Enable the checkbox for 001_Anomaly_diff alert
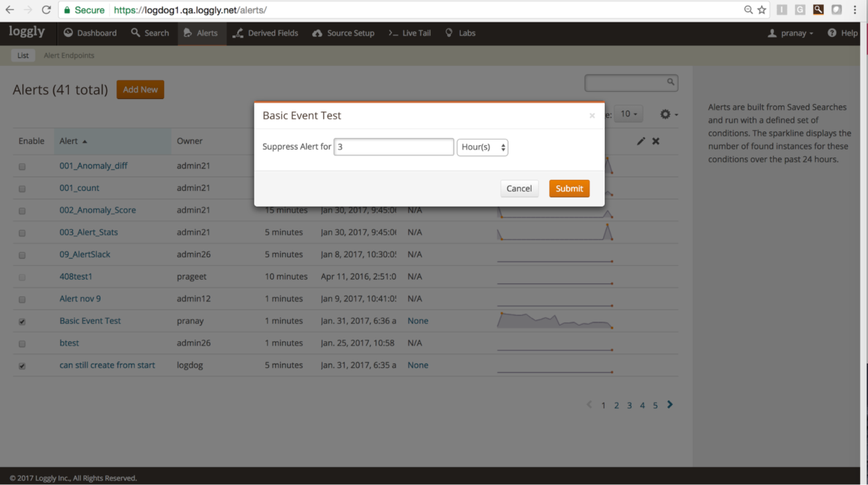The image size is (868, 485). (22, 166)
